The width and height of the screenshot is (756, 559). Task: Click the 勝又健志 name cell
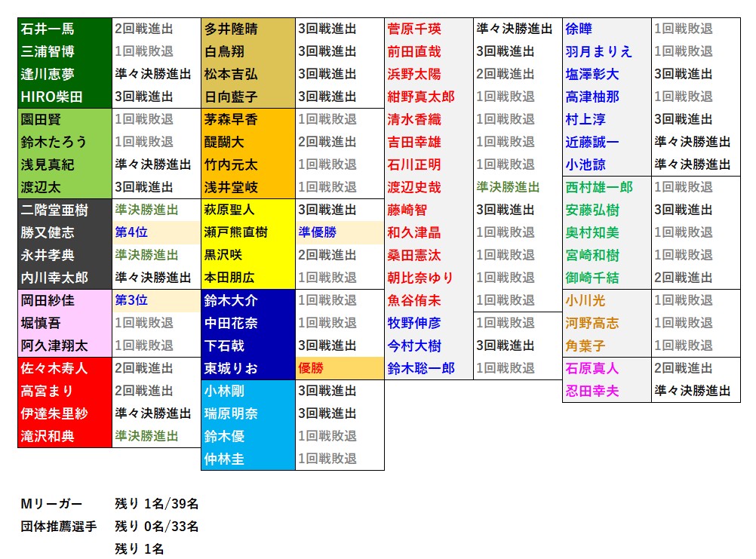pyautogui.click(x=65, y=233)
